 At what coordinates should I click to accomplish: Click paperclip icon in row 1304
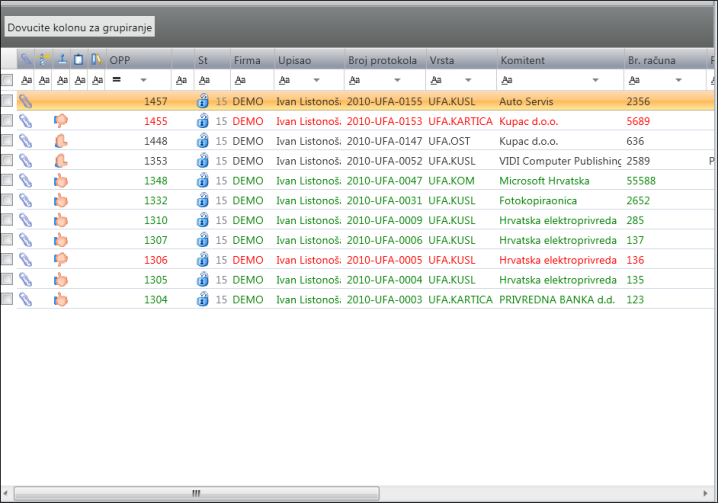point(26,300)
